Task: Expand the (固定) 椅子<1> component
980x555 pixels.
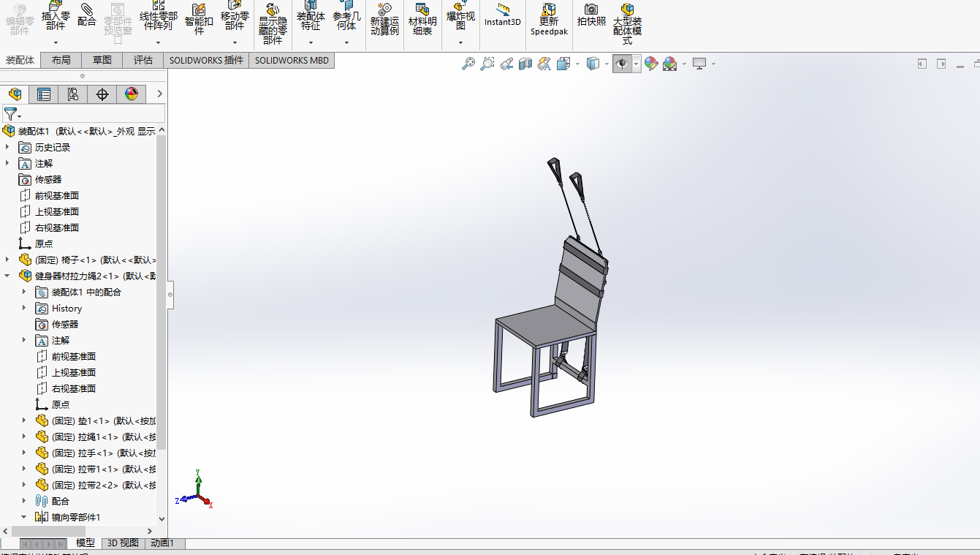Action: pyautogui.click(x=8, y=260)
